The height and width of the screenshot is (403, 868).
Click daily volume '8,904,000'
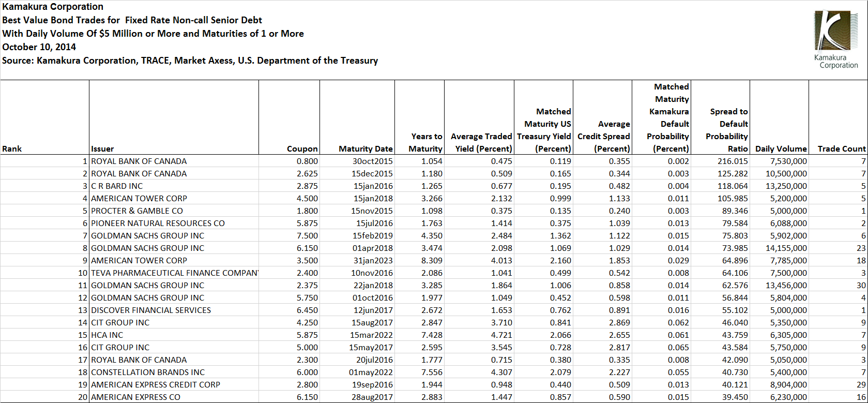pyautogui.click(x=788, y=385)
